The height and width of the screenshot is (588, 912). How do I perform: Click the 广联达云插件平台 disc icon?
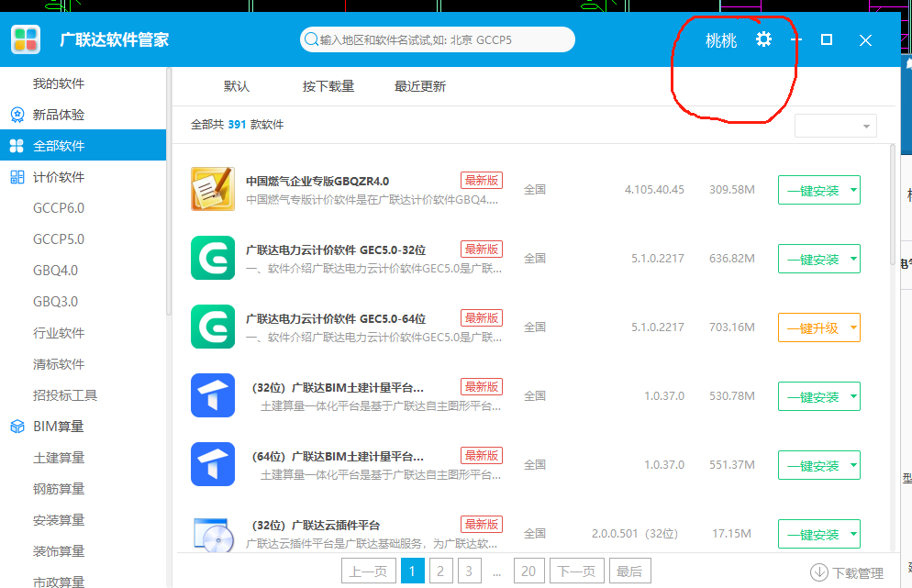(x=213, y=534)
